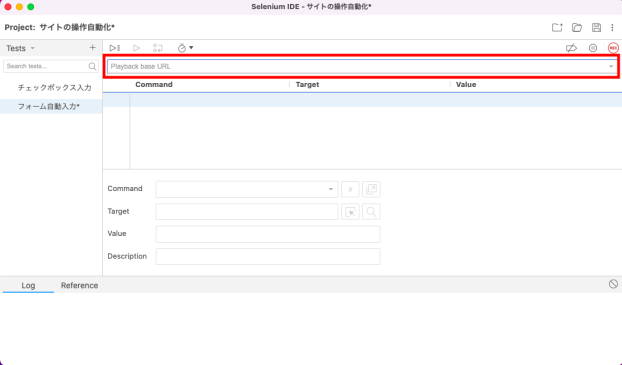This screenshot has height=365, width=622.
Task: Close window with red button
Action: pos(8,7)
